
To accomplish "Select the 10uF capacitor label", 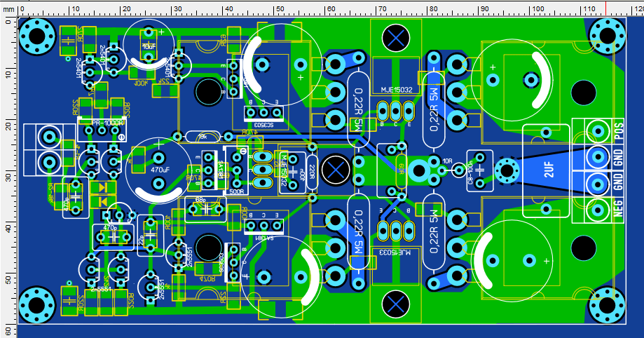I will tap(149, 46).
